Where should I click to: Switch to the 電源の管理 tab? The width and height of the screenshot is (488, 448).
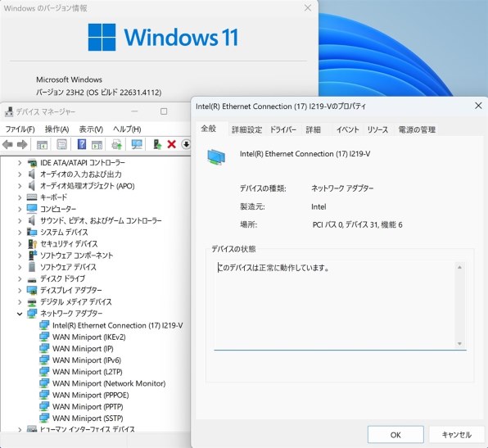[x=417, y=130]
